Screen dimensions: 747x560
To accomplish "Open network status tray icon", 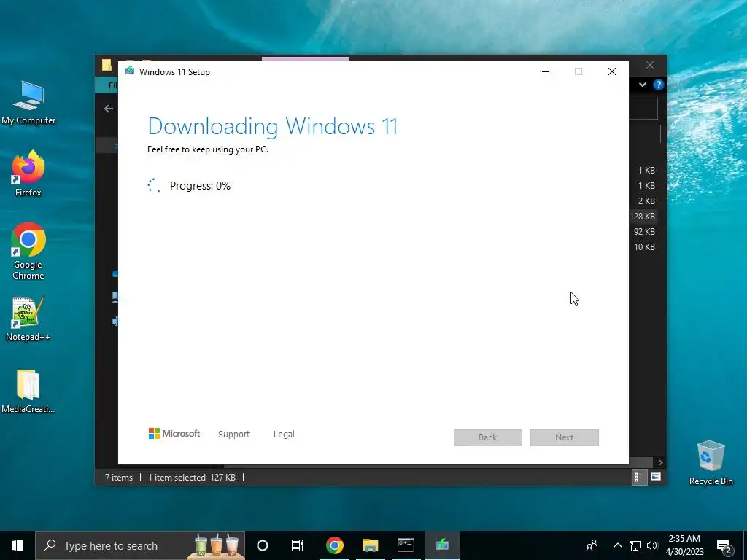I will (635, 545).
